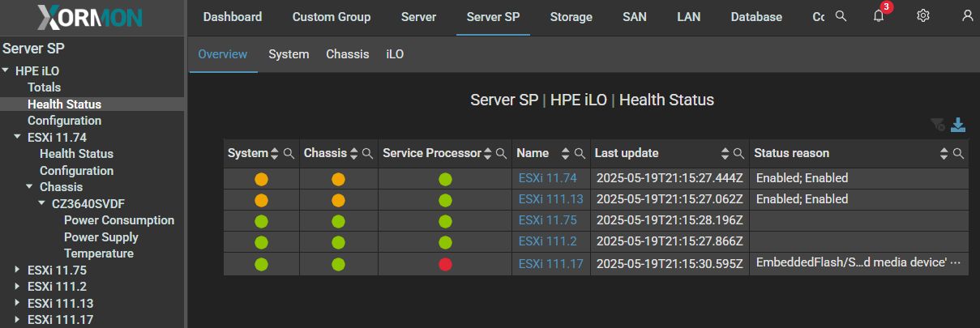Viewport: 980px width, 328px height.
Task: Select highlighted Health Status under HPE iLO
Action: coord(65,104)
